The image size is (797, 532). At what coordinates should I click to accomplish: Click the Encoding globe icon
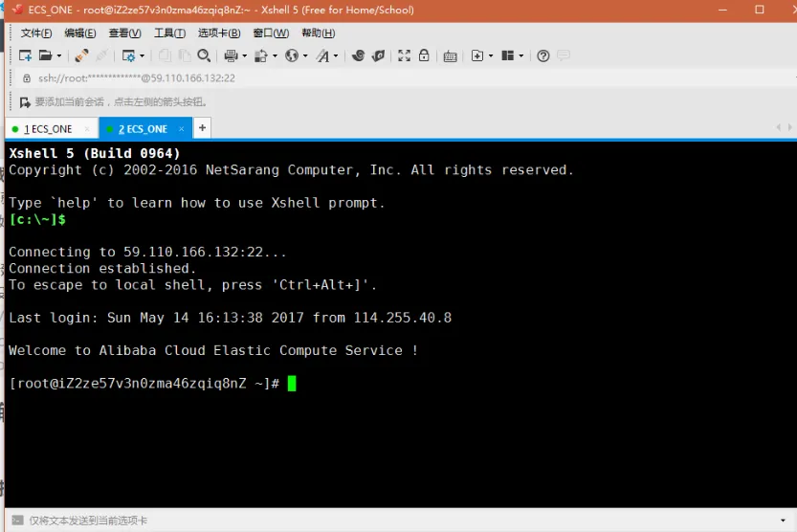coord(292,55)
